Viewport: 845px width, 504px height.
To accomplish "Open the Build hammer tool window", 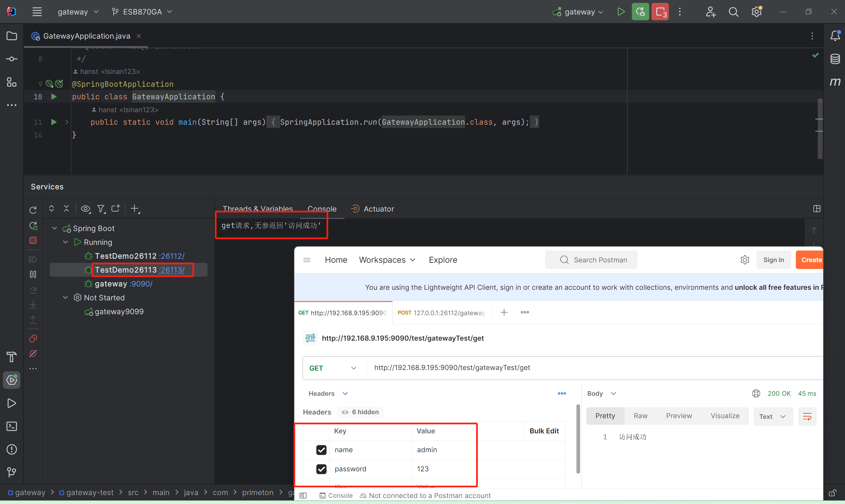I will click(12, 357).
